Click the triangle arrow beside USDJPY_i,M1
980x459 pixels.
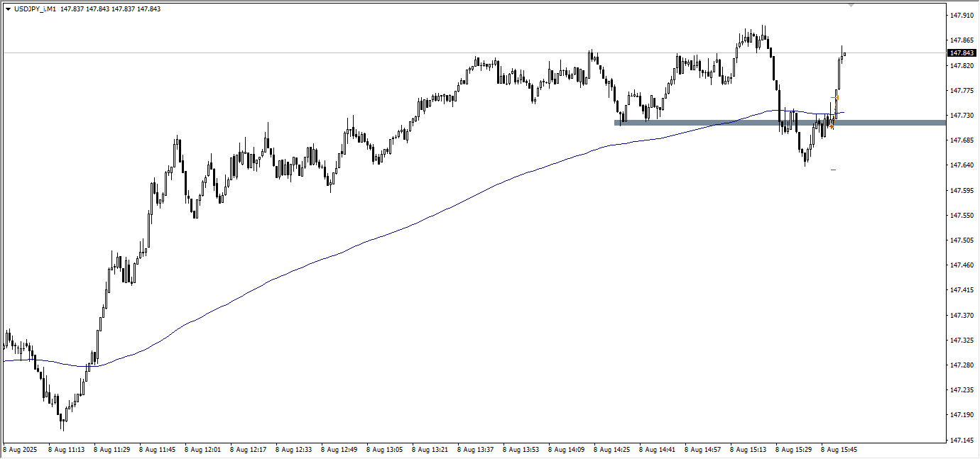(8, 9)
